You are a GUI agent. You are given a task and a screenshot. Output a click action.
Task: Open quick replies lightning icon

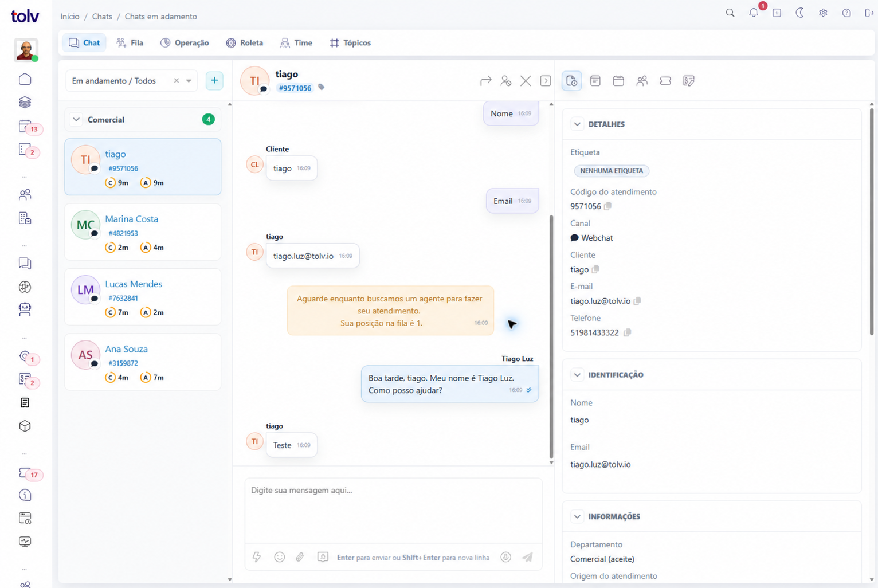(x=257, y=557)
